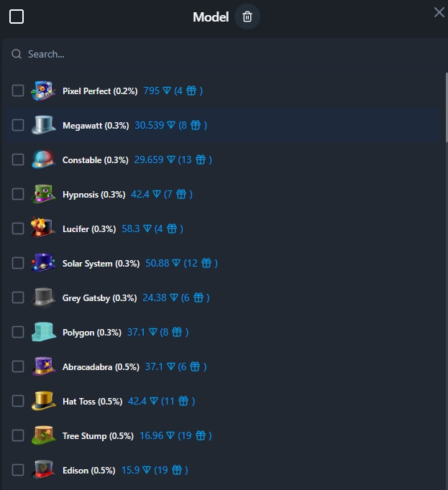The width and height of the screenshot is (448, 490).
Task: Select the Abracadabra checkbox
Action: [x=18, y=366]
